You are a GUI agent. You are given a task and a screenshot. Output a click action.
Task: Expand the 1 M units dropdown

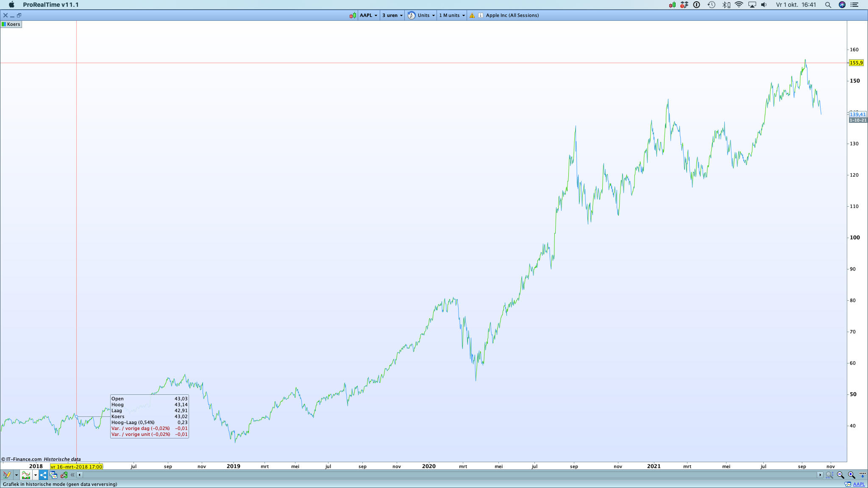click(452, 15)
